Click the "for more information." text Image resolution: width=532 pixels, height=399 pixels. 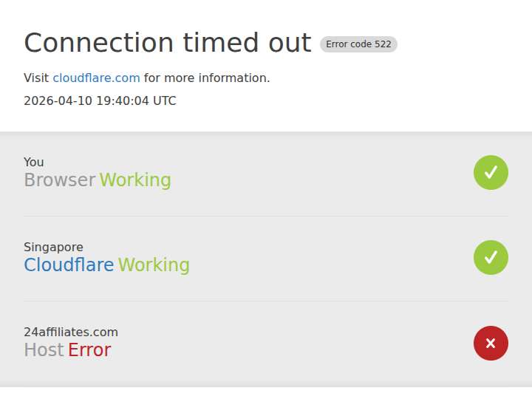pos(206,78)
